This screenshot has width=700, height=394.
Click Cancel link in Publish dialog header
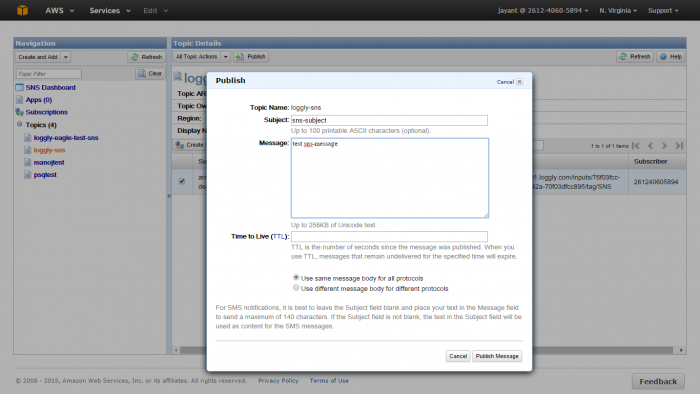click(x=505, y=82)
